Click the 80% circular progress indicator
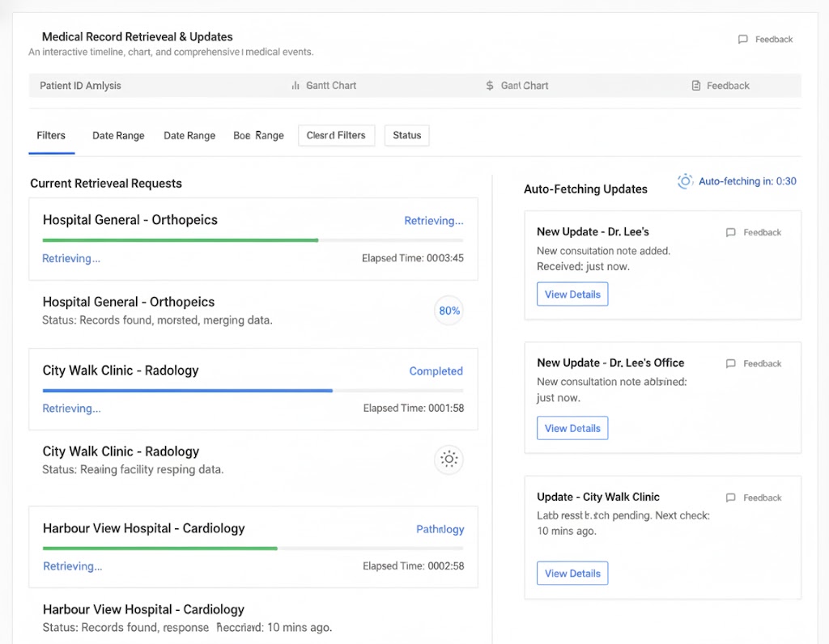Viewport: 829px width, 644px height. click(x=449, y=311)
